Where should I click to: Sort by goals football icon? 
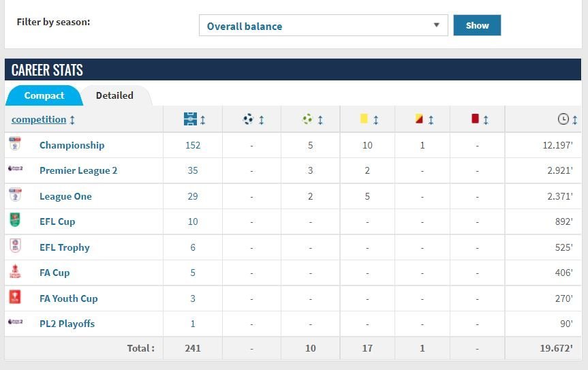[252, 119]
